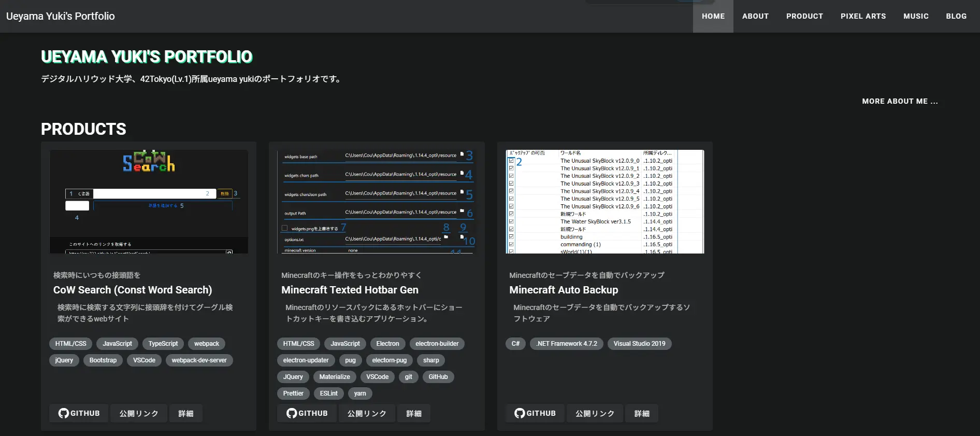
Task: Open the Minecraft Texted Hotbar Gen screenshot
Action: tap(377, 202)
